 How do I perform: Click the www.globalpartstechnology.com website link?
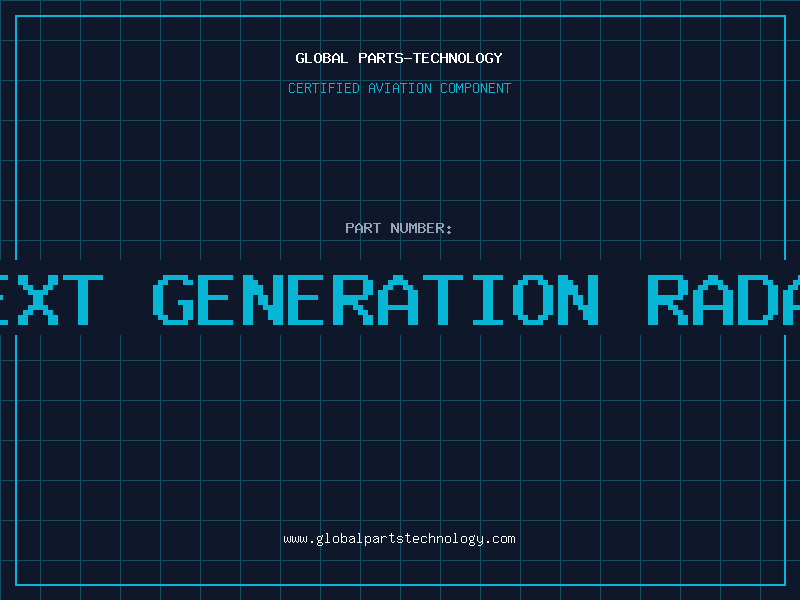coord(399,539)
